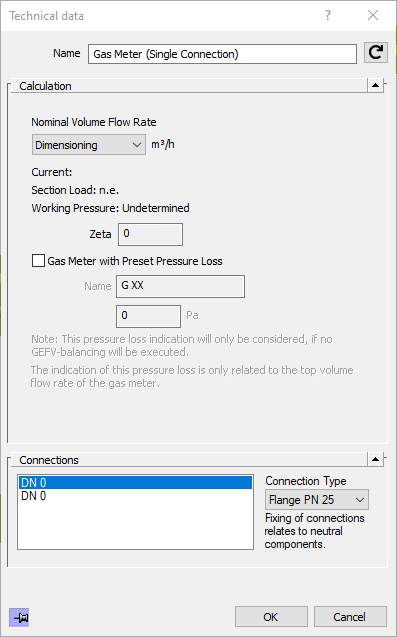The width and height of the screenshot is (397, 637).
Task: Collapse the Connections section arrow
Action: pyautogui.click(x=375, y=459)
